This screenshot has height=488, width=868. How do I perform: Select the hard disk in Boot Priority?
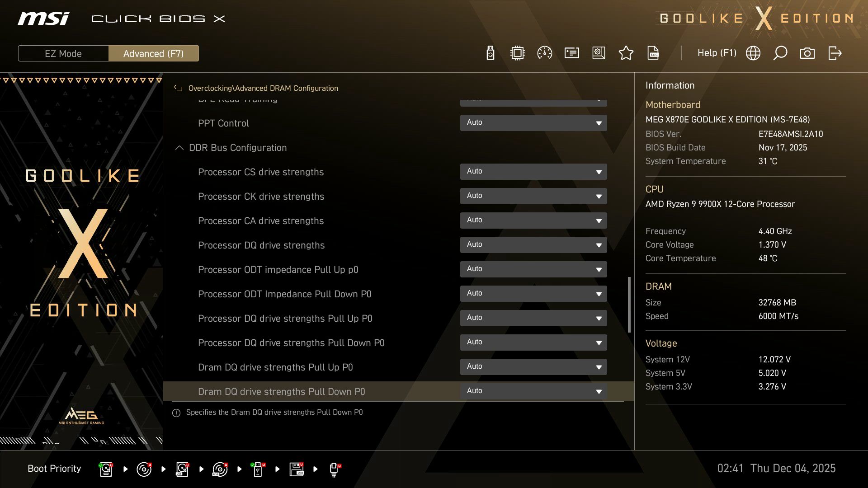tap(105, 469)
